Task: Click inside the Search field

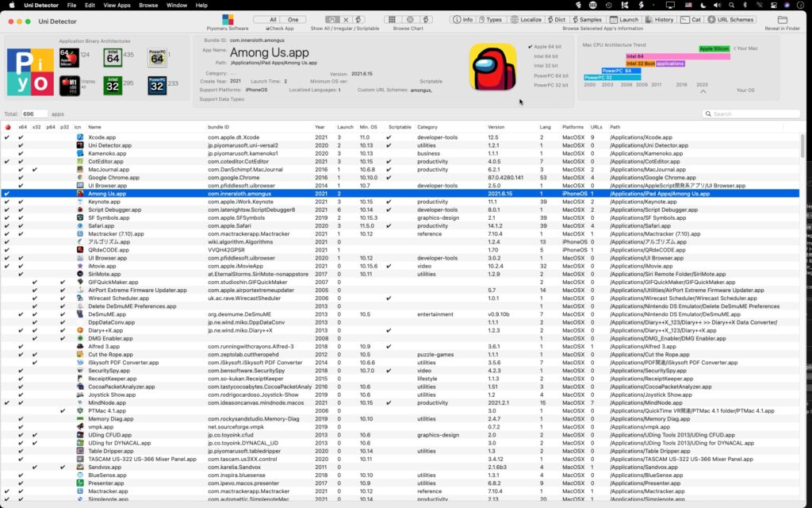Action: tap(753, 114)
